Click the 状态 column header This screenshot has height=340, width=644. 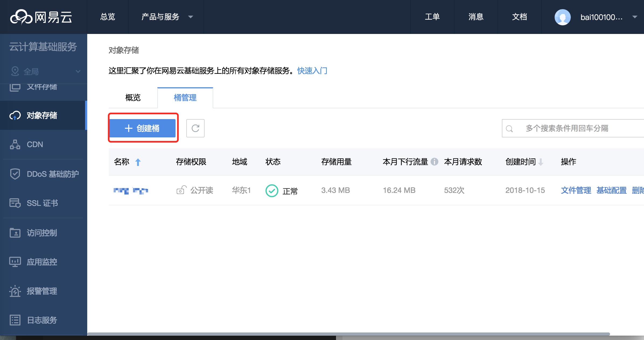tap(273, 162)
